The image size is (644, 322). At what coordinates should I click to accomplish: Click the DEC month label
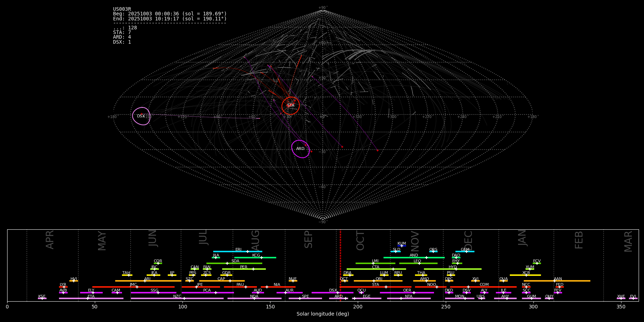468,240
